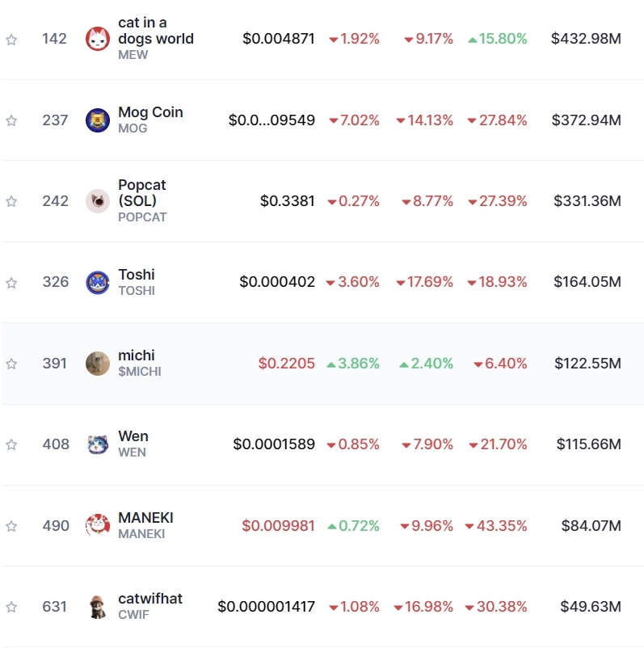Click the Toshi coin logo

(x=98, y=283)
